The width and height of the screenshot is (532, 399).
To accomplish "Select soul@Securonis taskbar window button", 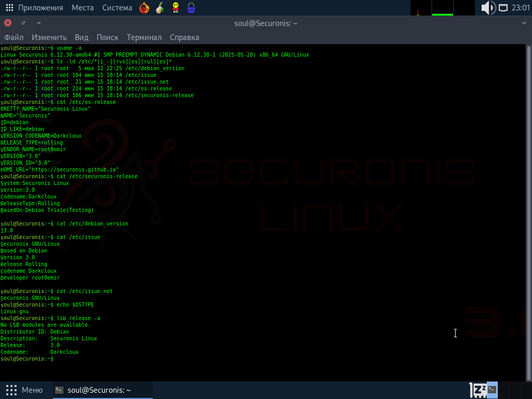I will [95, 390].
